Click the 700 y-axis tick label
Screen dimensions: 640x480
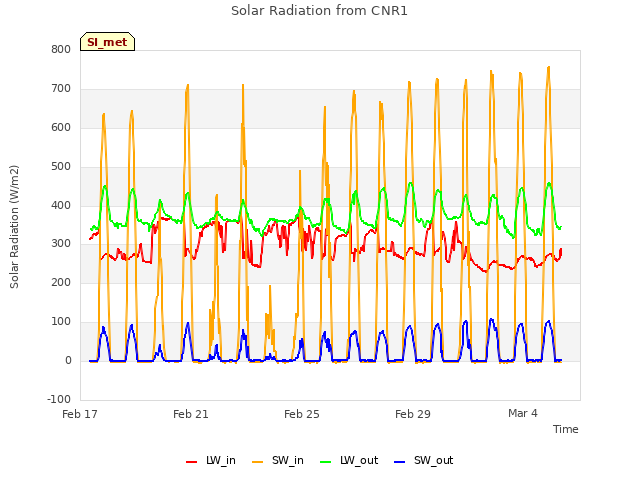coord(61,89)
